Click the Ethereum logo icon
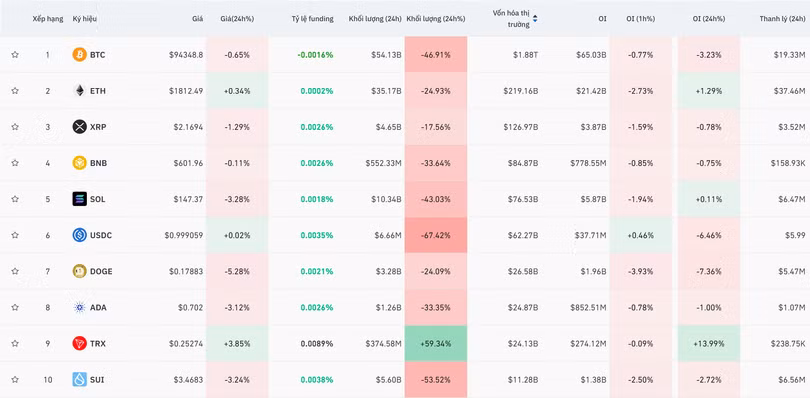The height and width of the screenshot is (398, 810). pyautogui.click(x=80, y=90)
